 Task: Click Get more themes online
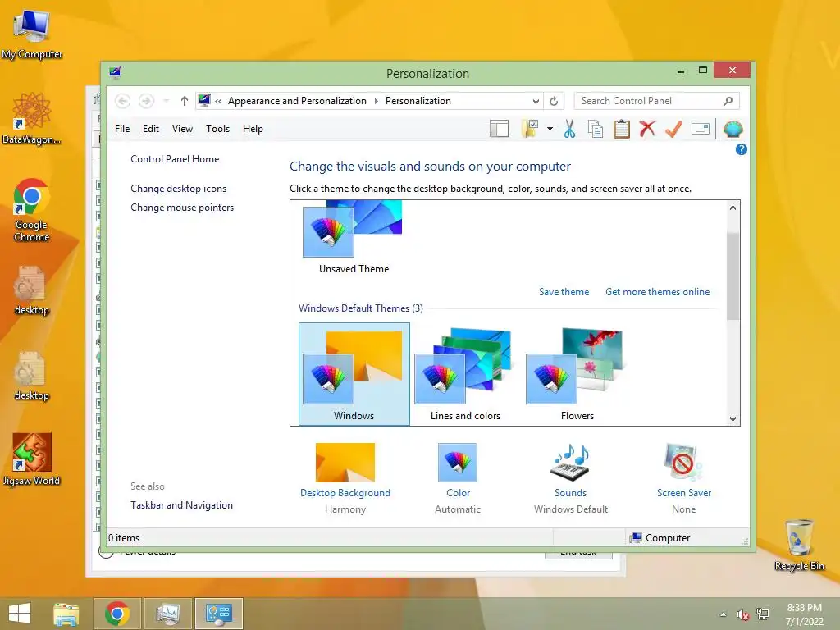point(657,292)
